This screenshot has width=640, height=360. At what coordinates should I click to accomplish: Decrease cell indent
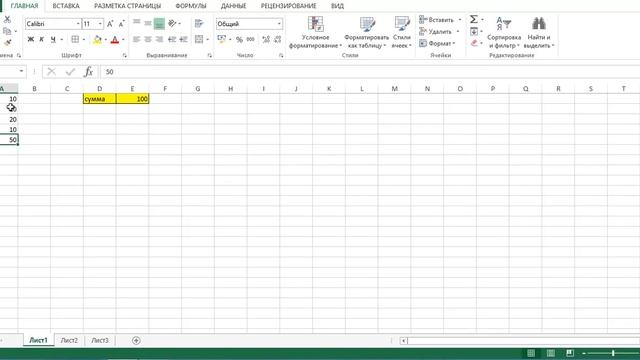click(172, 40)
